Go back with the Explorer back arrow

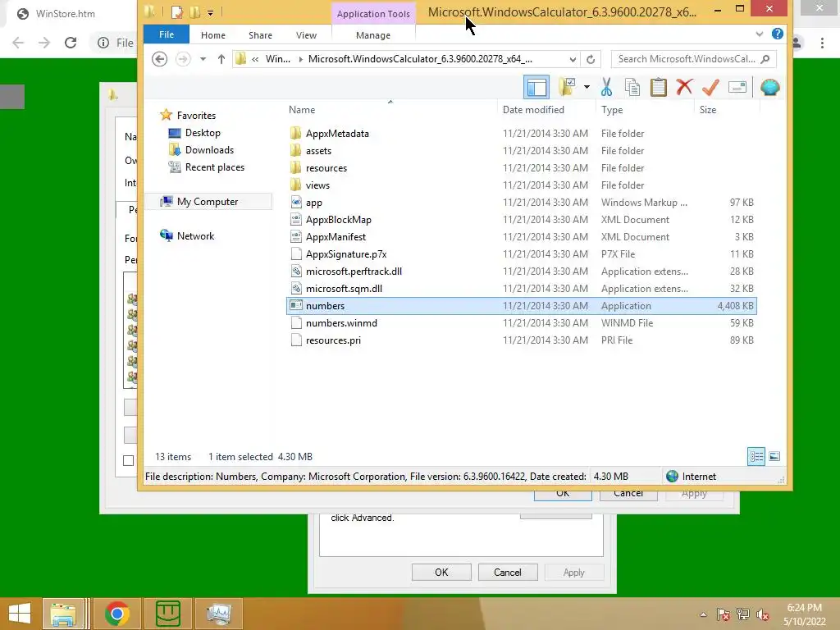coord(159,59)
